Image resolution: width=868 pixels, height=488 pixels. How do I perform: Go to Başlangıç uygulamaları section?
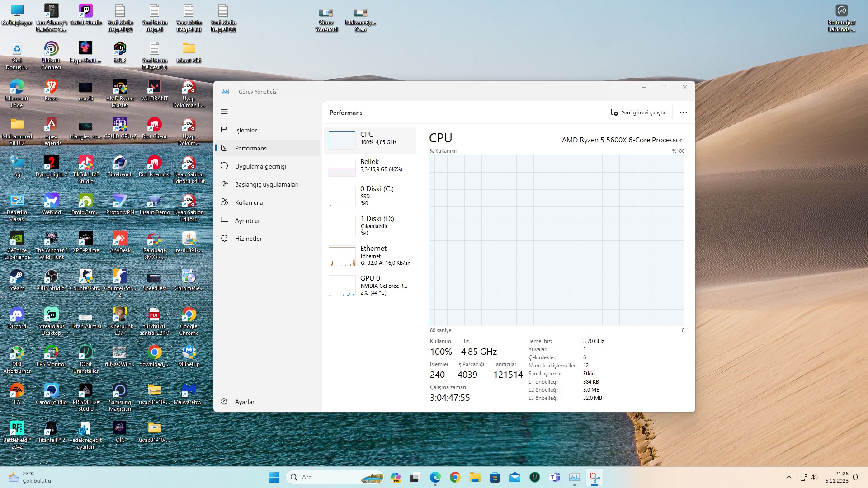tap(266, 184)
